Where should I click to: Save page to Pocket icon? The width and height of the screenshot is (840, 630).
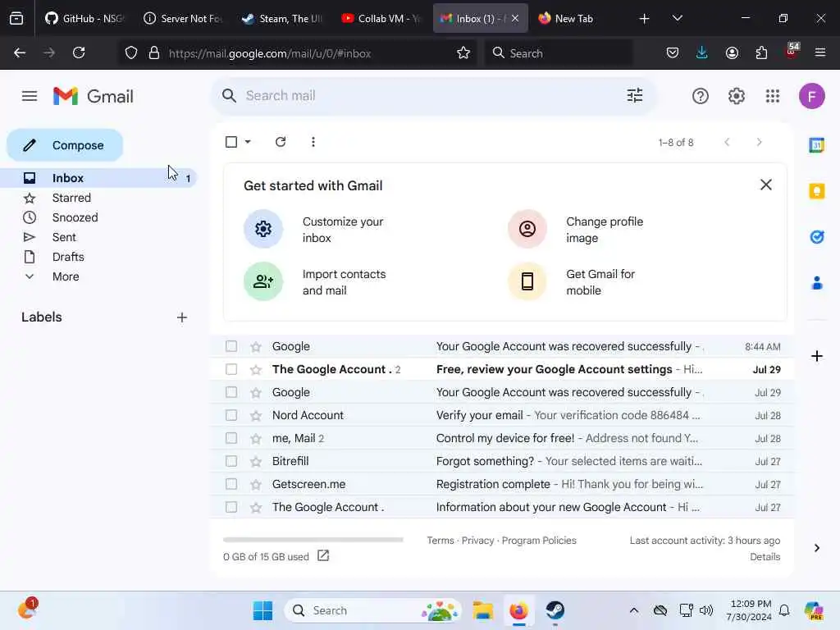(x=673, y=52)
